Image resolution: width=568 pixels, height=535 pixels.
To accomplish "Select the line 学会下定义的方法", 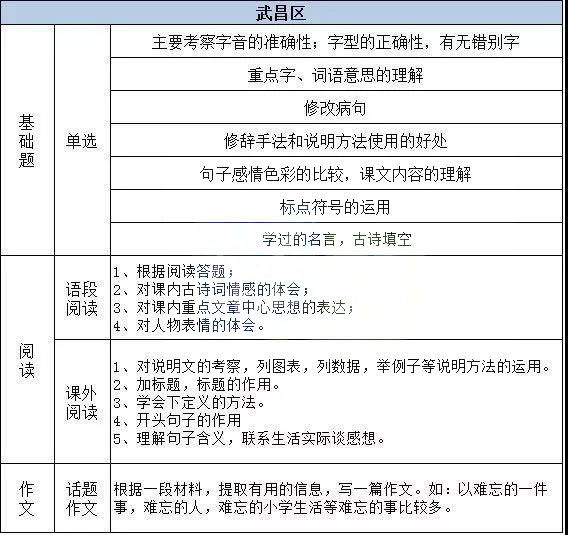I will (189, 402).
